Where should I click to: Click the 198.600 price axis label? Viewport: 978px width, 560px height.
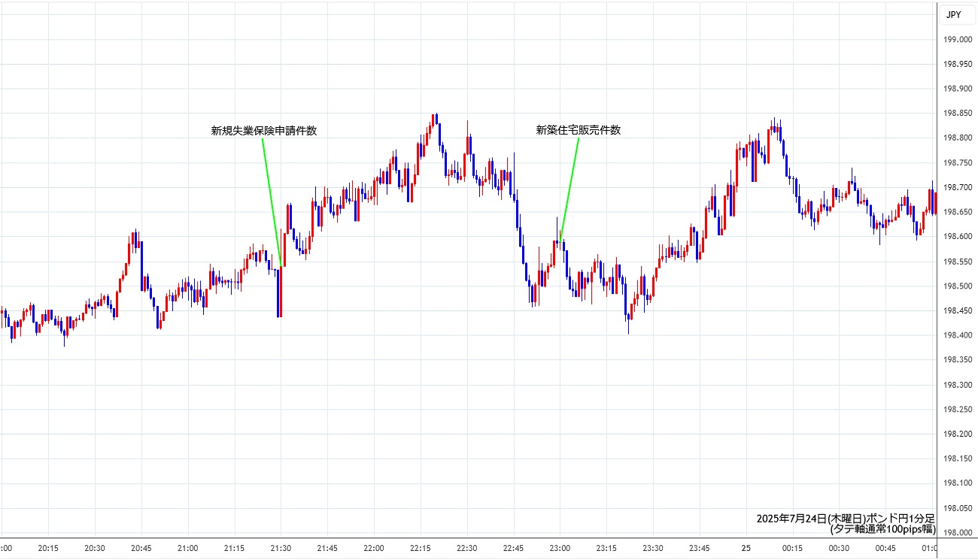958,237
